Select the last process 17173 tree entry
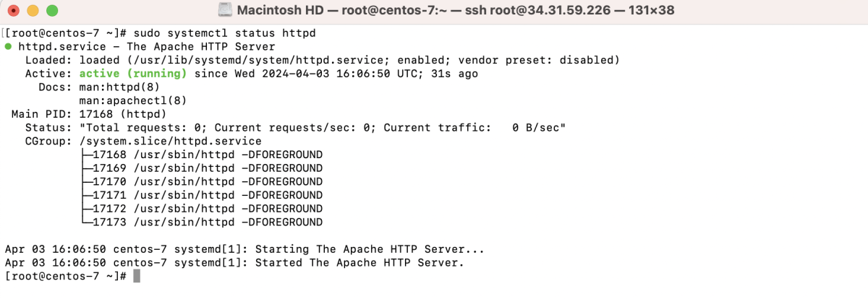 pos(203,222)
